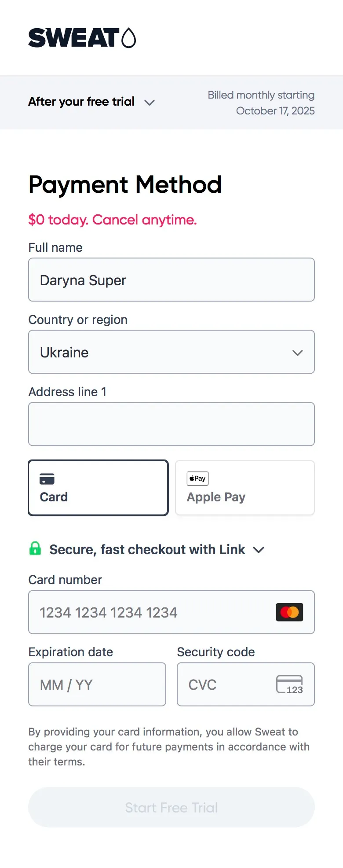Expand the After your free trial chevron
This screenshot has width=343, height=868.
150,103
